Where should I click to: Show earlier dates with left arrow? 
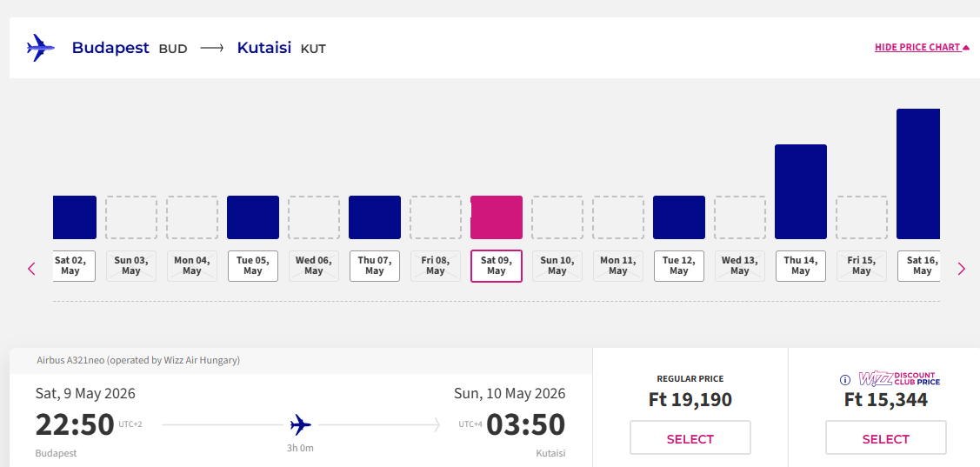[x=32, y=269]
